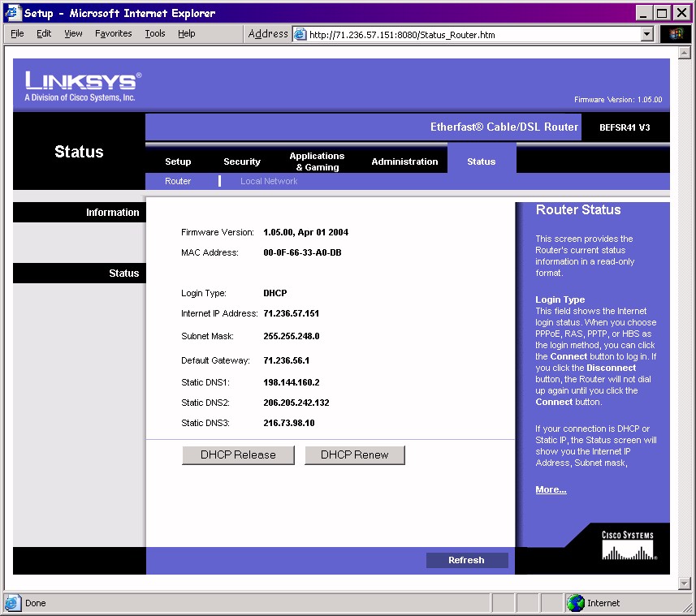Image resolution: width=696 pixels, height=616 pixels.
Task: Click the Refresh button
Action: pos(466,560)
